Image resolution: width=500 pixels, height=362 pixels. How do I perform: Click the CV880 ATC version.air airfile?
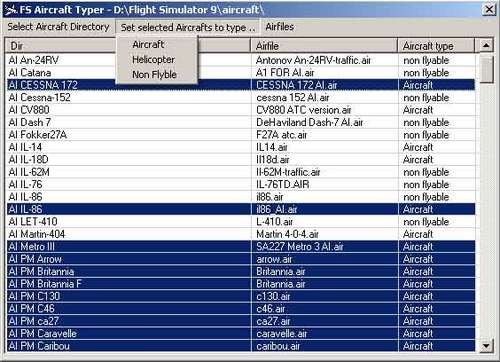tap(304, 110)
